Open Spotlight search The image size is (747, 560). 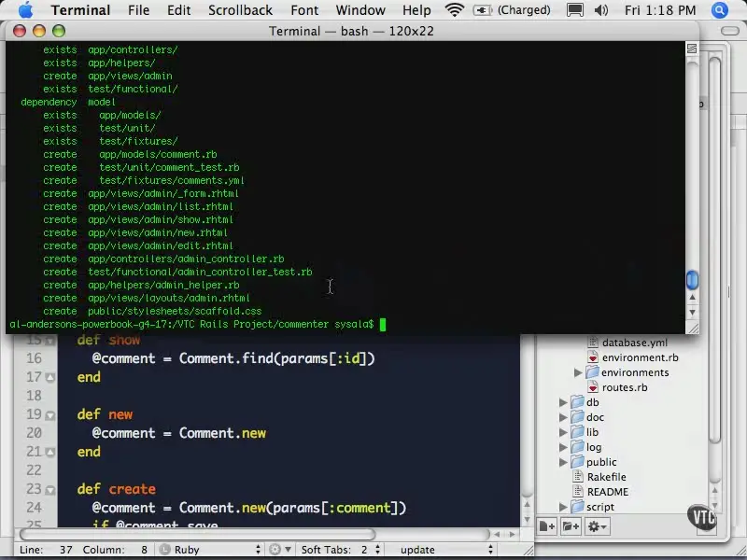pos(719,10)
